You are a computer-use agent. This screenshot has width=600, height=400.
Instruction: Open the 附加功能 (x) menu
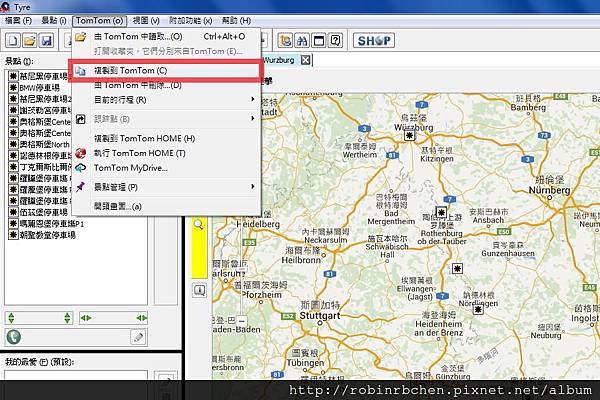click(191, 20)
